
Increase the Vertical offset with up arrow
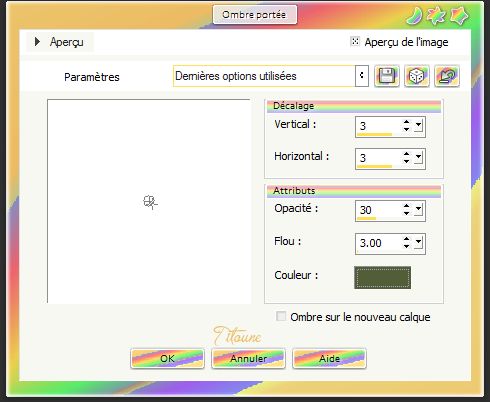point(406,122)
